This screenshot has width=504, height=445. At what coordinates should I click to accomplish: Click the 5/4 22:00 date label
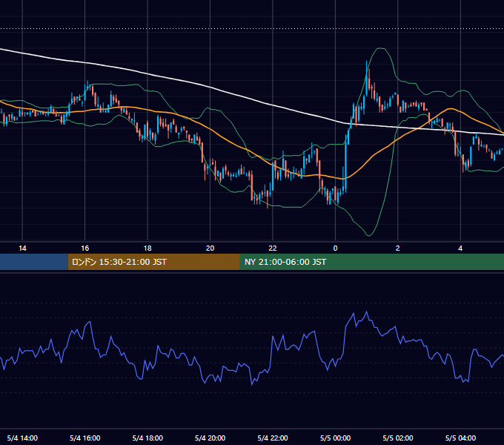click(x=273, y=438)
